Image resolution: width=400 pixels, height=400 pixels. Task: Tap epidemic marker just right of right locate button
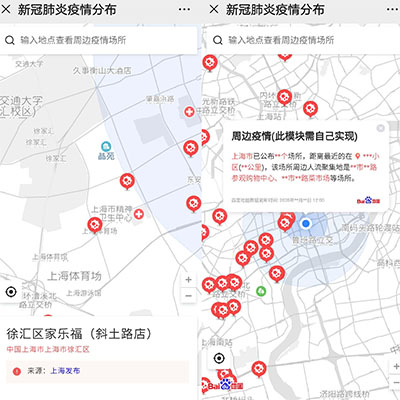click(258, 369)
